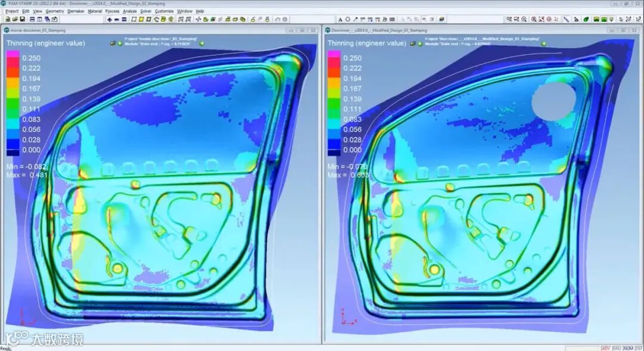Select magenta top swatch in left legend
Screen dimensions: 644x351
(x=13, y=54)
